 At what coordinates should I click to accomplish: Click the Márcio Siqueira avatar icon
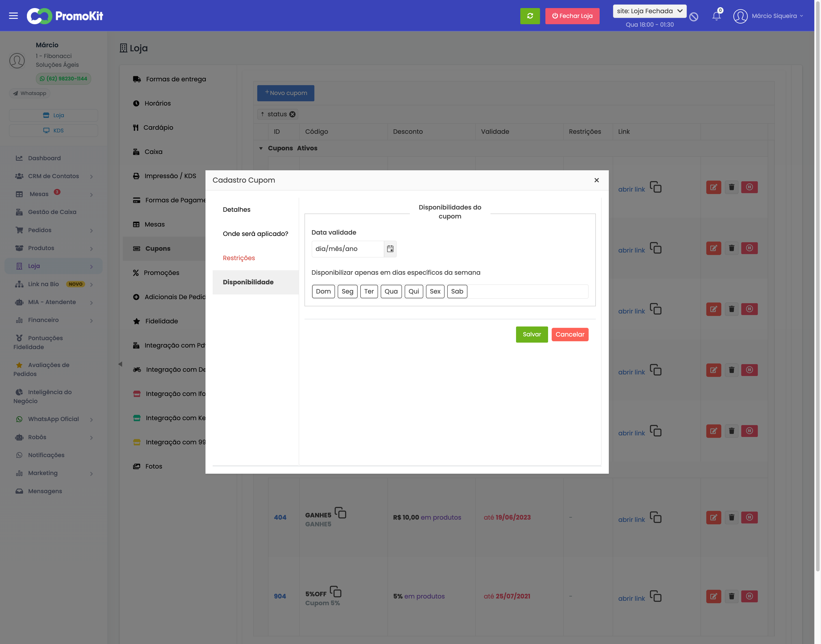tap(740, 16)
